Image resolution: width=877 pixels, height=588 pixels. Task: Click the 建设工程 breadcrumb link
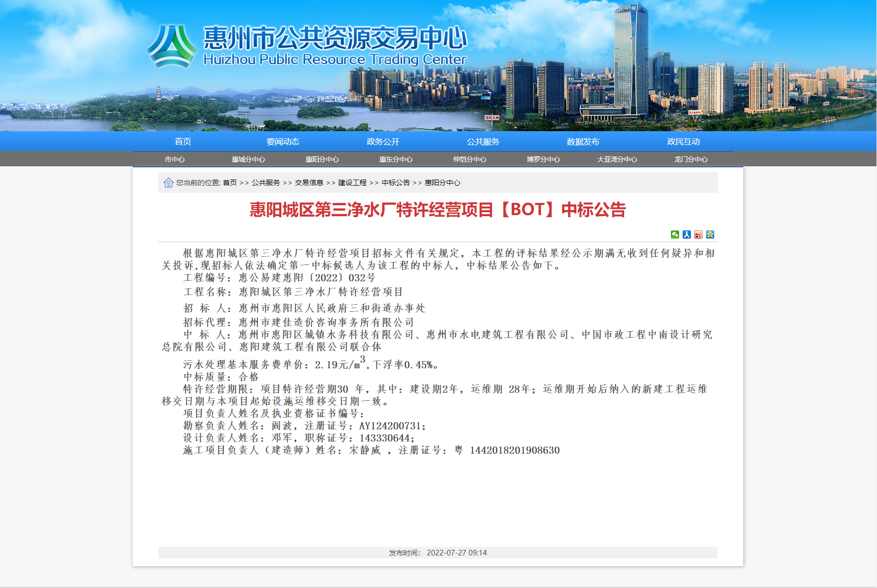pos(352,183)
